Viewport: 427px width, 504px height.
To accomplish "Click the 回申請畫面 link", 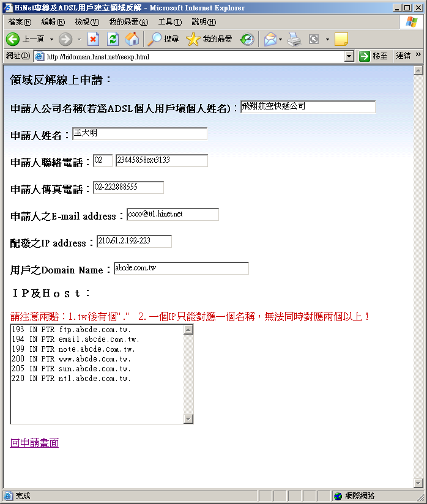I will click(x=34, y=443).
